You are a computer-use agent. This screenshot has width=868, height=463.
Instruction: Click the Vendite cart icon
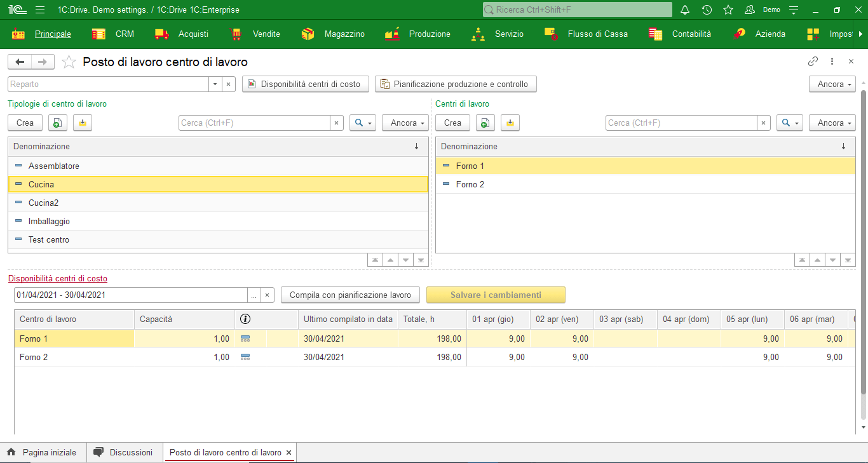(x=236, y=34)
